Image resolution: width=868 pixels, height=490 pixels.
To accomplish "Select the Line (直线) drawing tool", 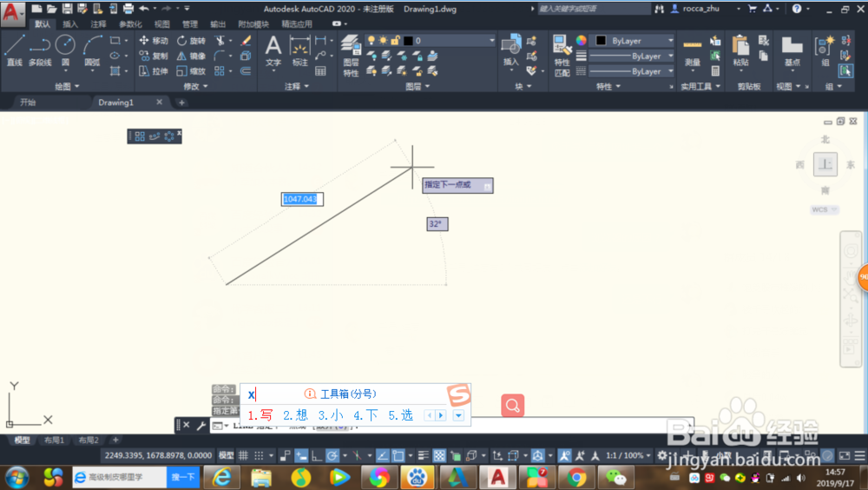I will (15, 51).
